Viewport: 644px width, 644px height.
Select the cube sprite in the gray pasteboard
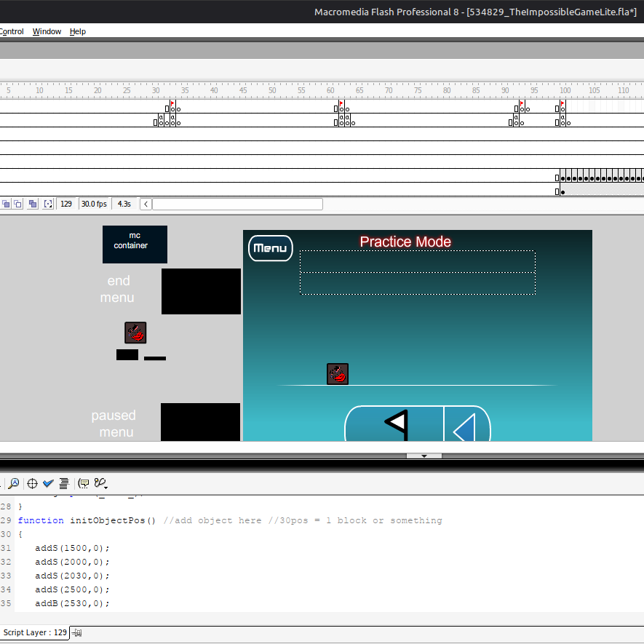click(x=135, y=333)
